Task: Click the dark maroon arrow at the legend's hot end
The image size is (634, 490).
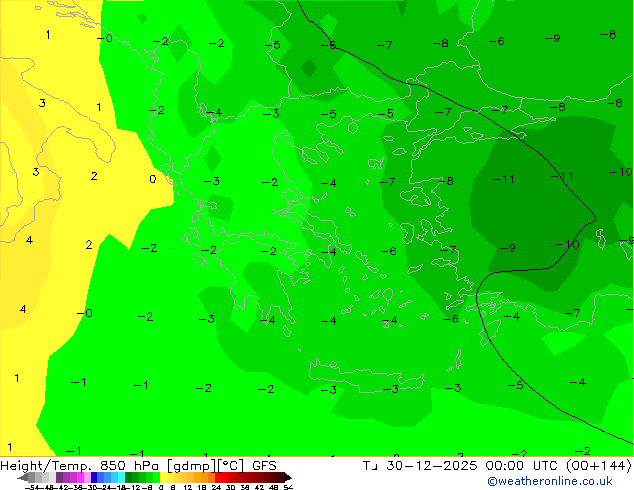Action: pyautogui.click(x=288, y=477)
